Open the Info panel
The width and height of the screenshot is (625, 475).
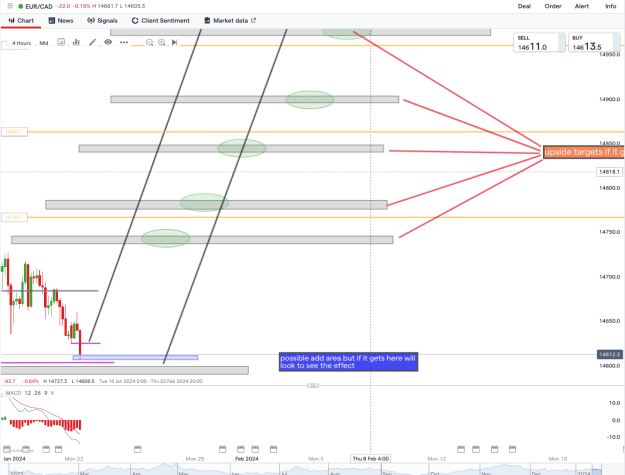click(611, 6)
